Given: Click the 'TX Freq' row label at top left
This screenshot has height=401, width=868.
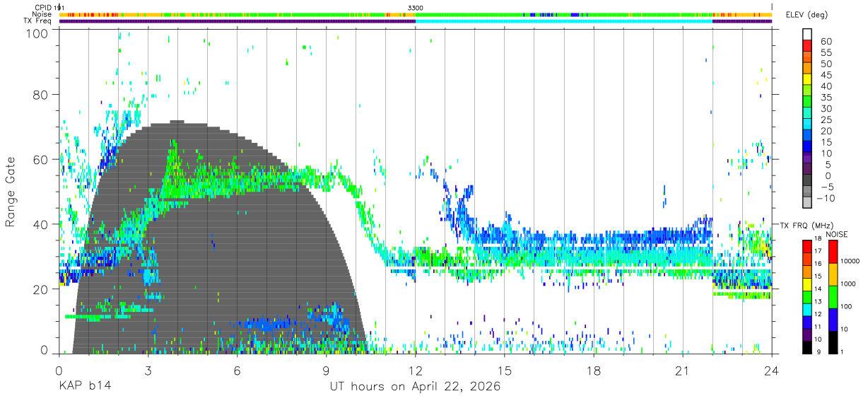Looking at the screenshot, I should (x=38, y=21).
